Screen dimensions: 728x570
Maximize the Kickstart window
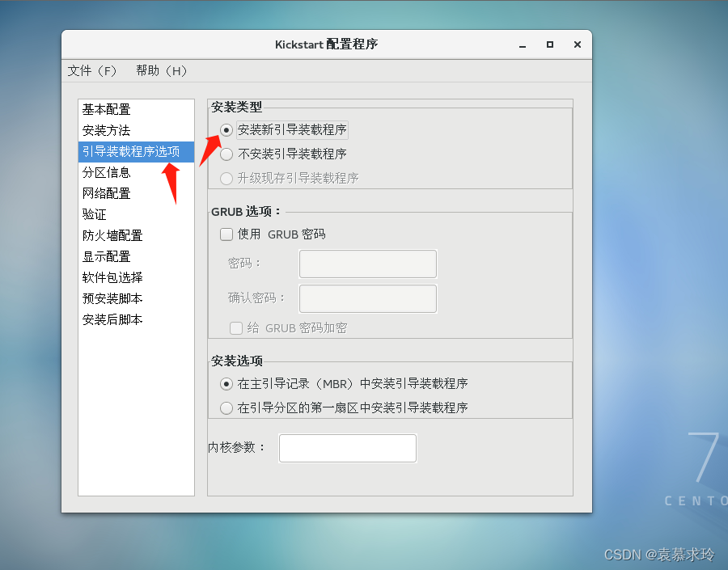click(x=550, y=44)
